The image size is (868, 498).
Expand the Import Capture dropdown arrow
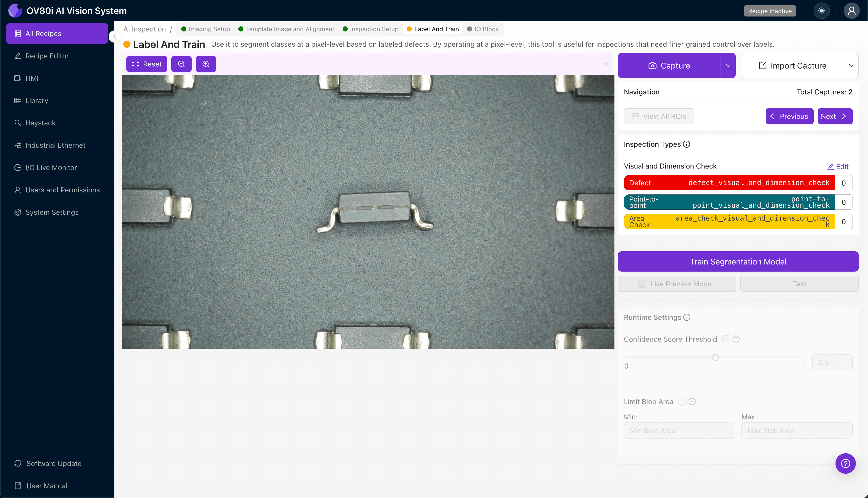point(851,66)
